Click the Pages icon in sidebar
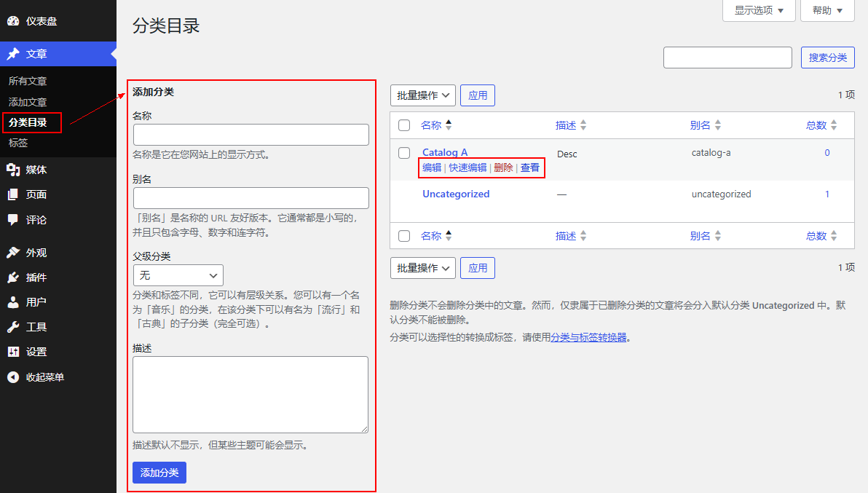The image size is (868, 493). (x=13, y=194)
